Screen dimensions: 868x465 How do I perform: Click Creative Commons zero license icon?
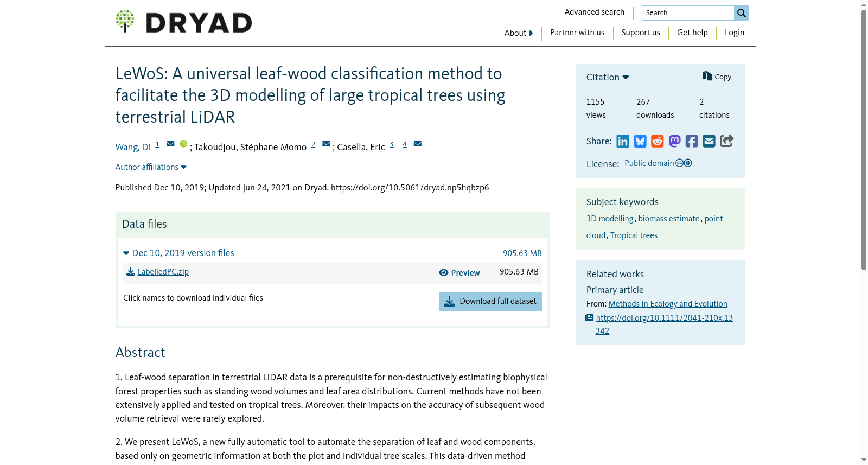click(684, 163)
